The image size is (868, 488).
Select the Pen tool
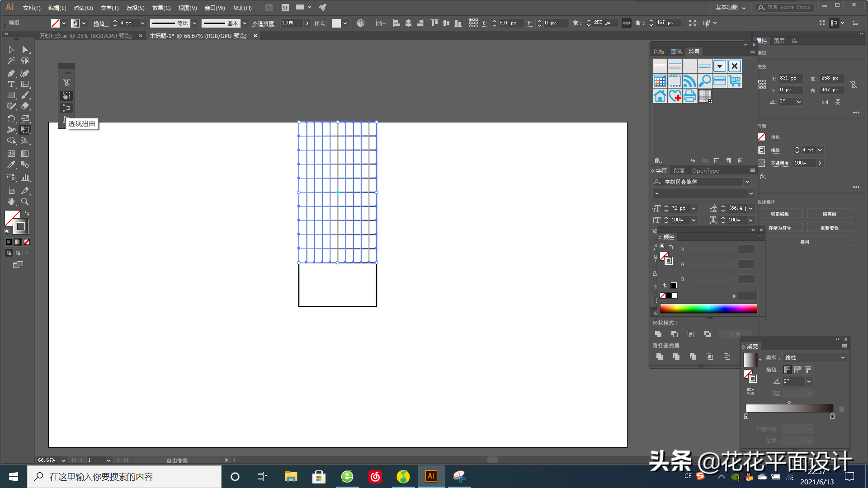point(11,73)
